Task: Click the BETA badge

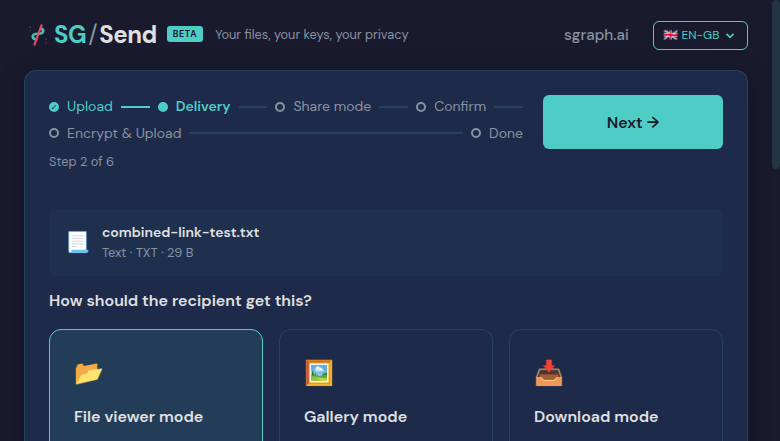Action: point(185,34)
